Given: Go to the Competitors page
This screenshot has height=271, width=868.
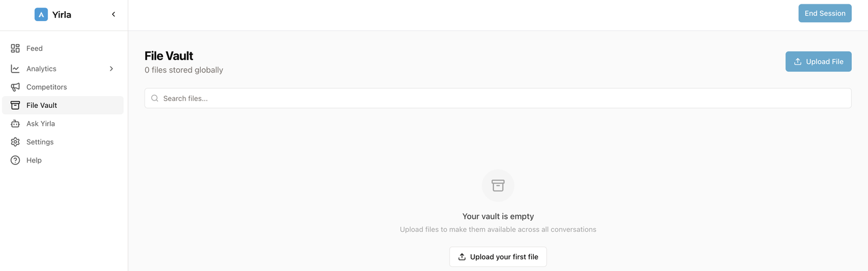Looking at the screenshot, I should coord(46,87).
